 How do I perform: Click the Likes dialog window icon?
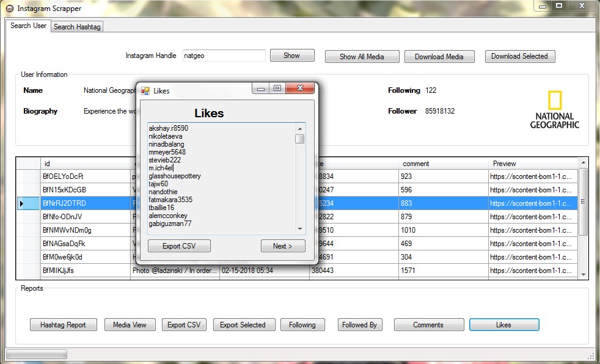145,91
